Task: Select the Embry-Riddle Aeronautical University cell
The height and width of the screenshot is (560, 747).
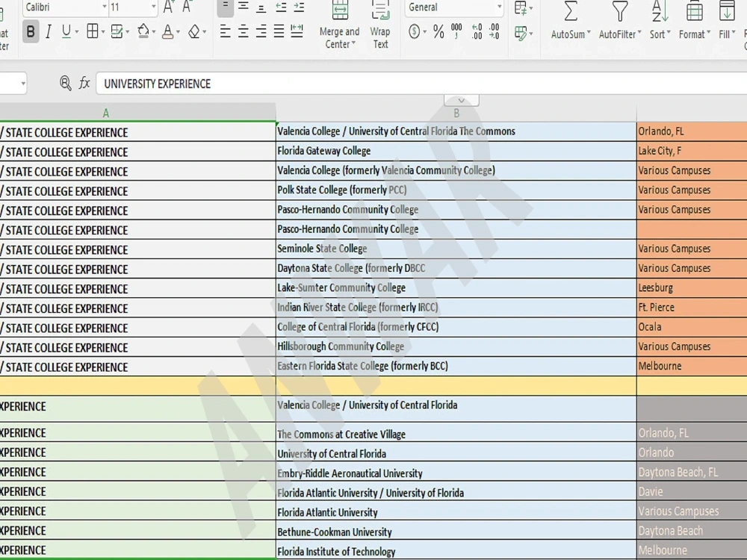Action: [456, 471]
